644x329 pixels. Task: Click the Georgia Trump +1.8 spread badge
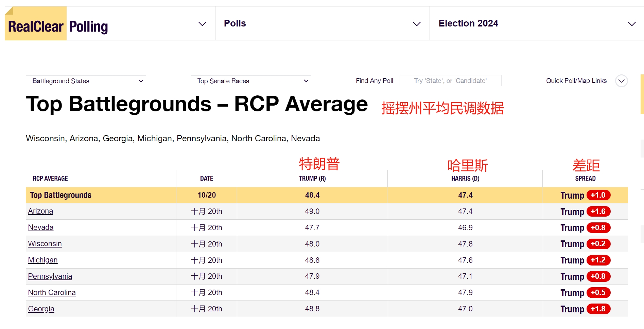pos(598,309)
